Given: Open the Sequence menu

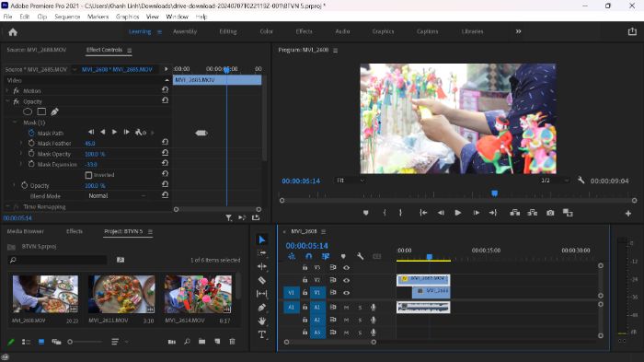Looking at the screenshot, I should [67, 17].
